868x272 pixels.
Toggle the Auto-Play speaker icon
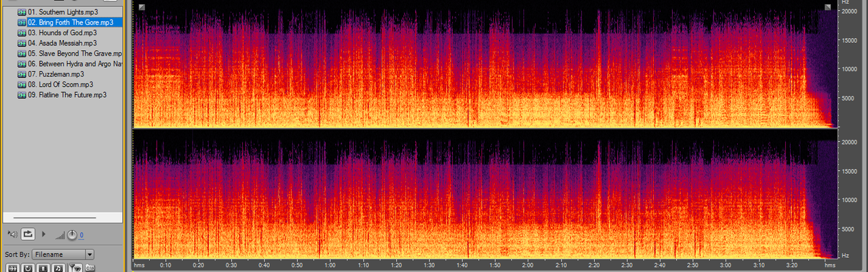[12, 234]
